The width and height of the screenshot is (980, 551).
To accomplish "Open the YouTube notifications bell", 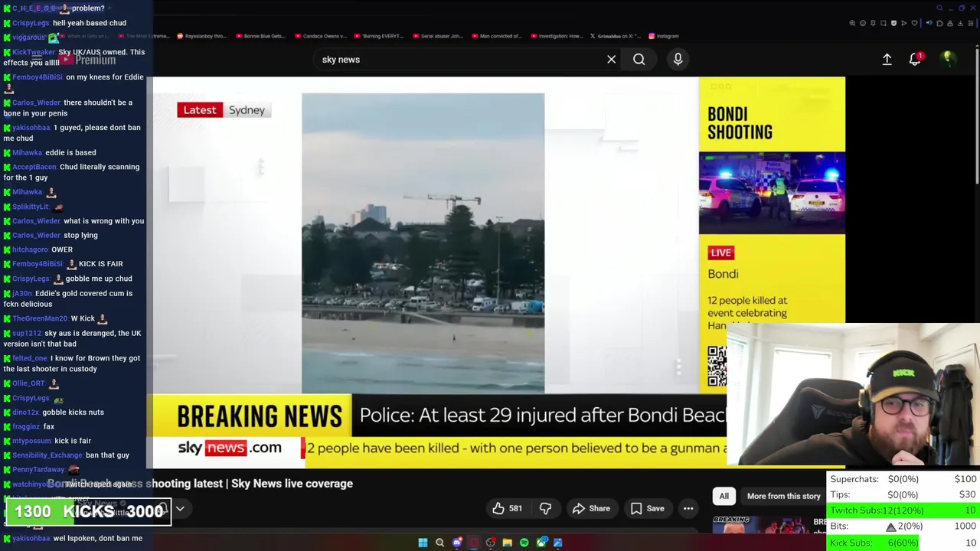I will coord(915,59).
